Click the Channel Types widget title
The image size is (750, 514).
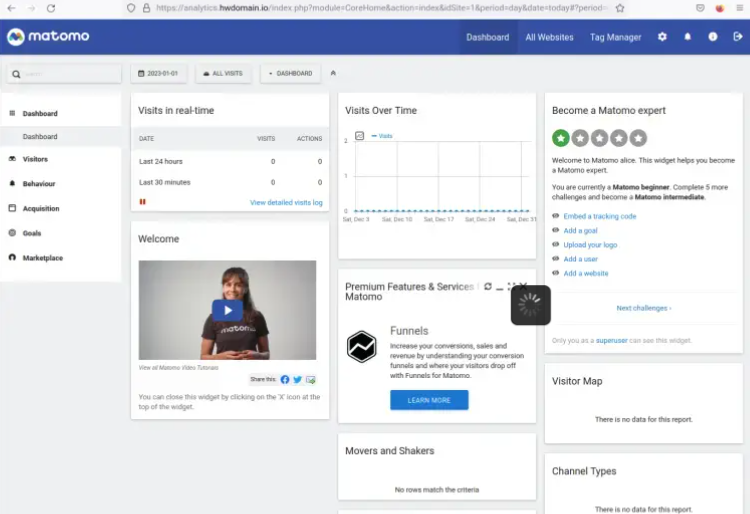point(584,471)
